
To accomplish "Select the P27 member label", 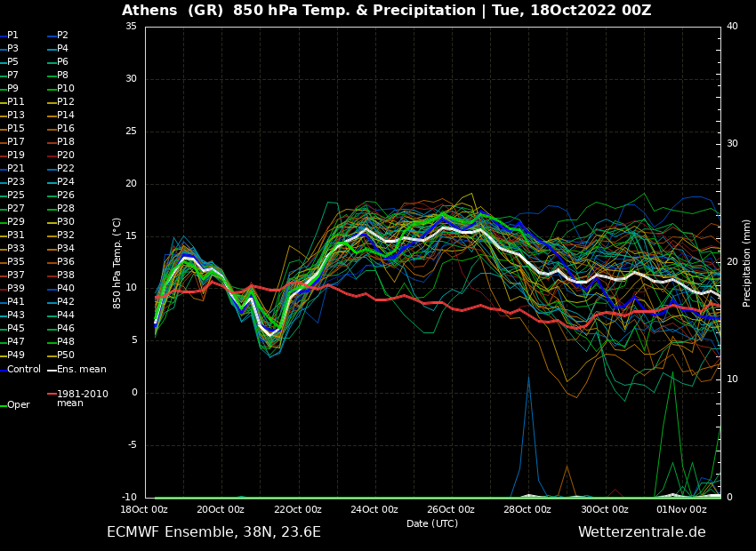I will 15,208.
